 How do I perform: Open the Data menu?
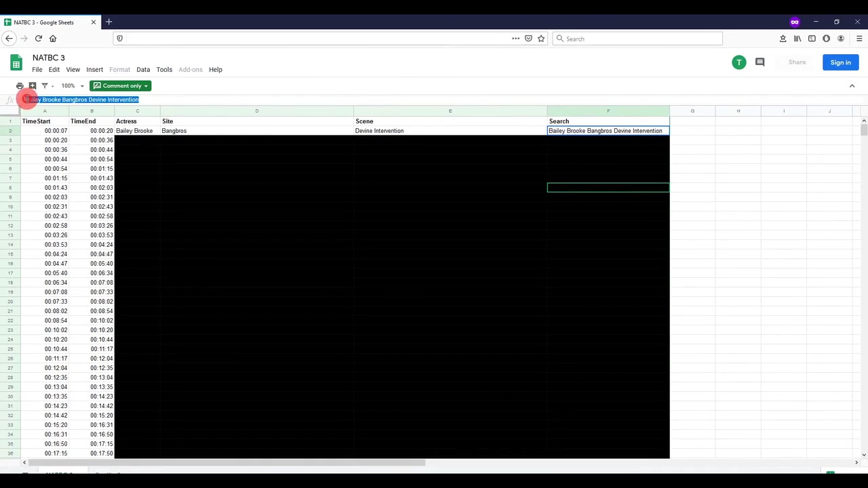[143, 70]
